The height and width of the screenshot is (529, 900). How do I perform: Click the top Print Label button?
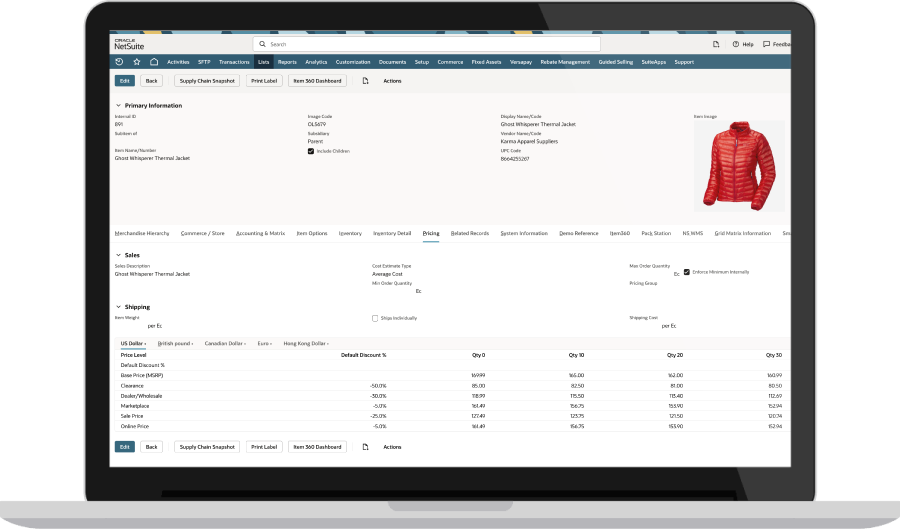pyautogui.click(x=264, y=81)
